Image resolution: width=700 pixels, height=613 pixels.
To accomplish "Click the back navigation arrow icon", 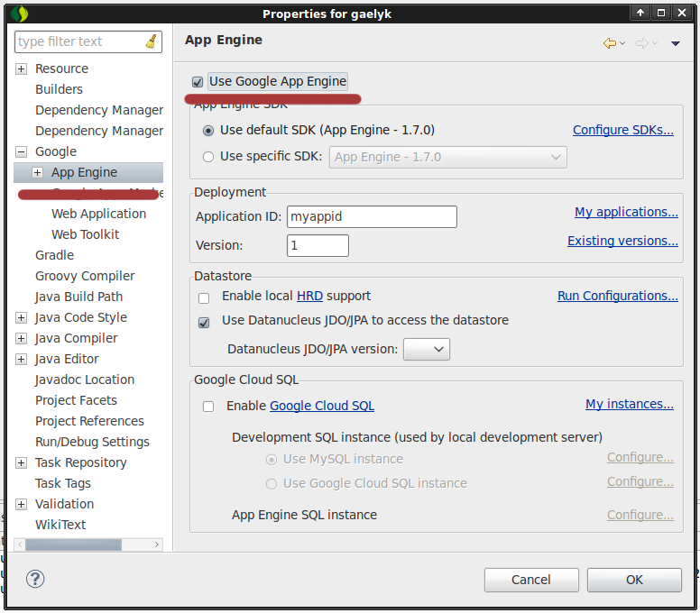I will pyautogui.click(x=610, y=43).
